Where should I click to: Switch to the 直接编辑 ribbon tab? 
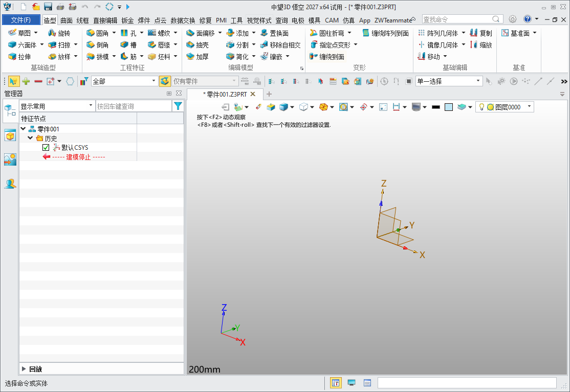105,20
